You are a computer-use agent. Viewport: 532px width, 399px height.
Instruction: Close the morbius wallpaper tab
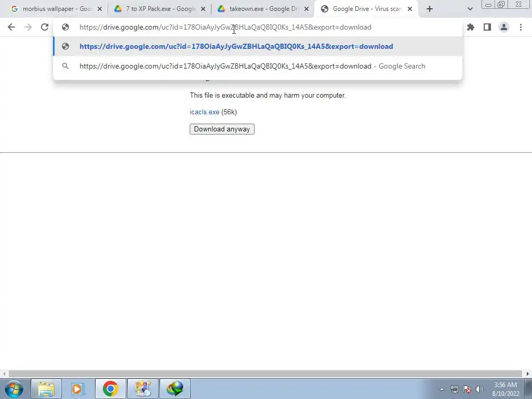100,9
